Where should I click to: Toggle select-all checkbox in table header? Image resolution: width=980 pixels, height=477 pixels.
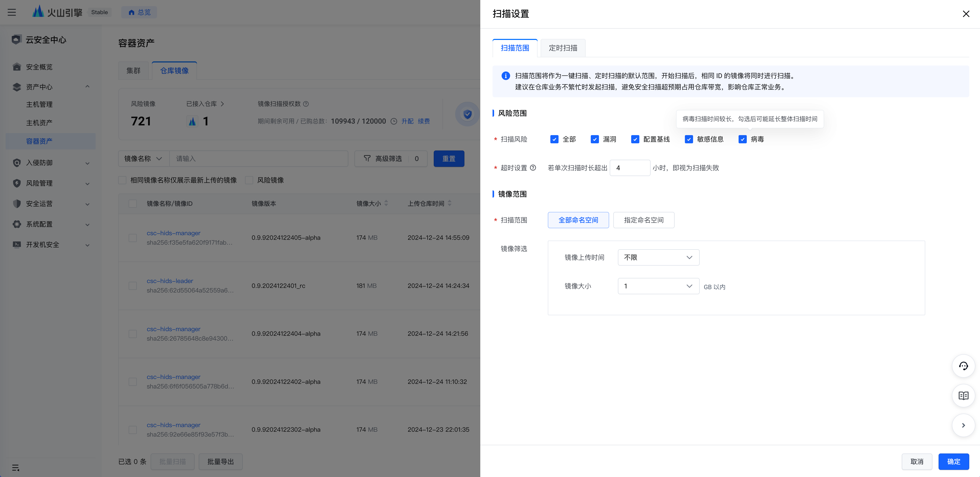tap(133, 204)
